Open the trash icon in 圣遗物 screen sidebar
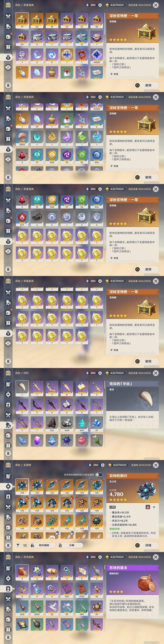Image resolution: width=164 pixels, height=644 pixels. point(8,545)
